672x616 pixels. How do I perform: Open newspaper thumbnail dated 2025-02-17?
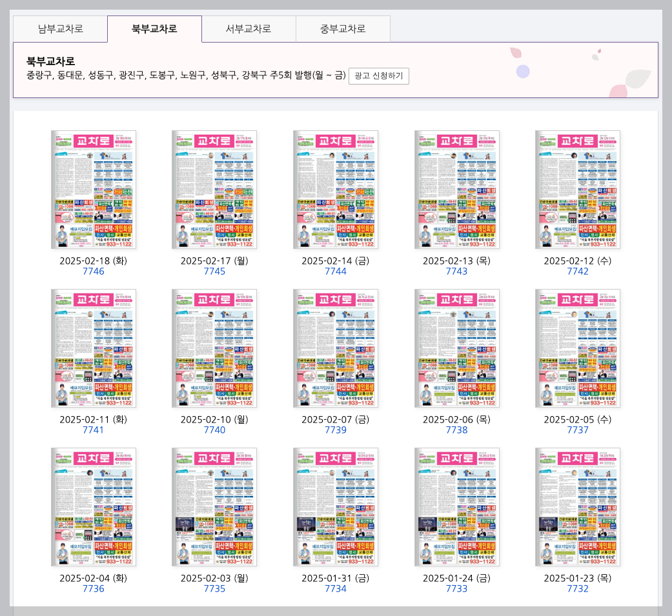pos(214,190)
